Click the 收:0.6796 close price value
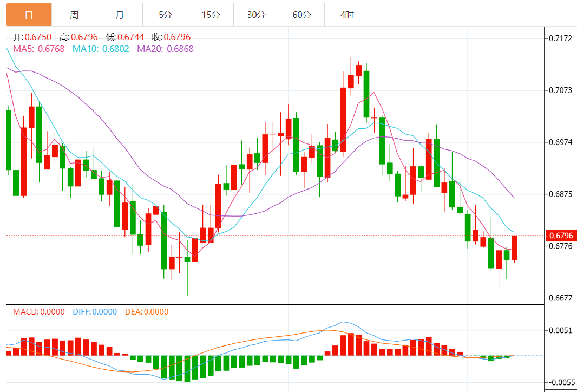 pos(171,37)
